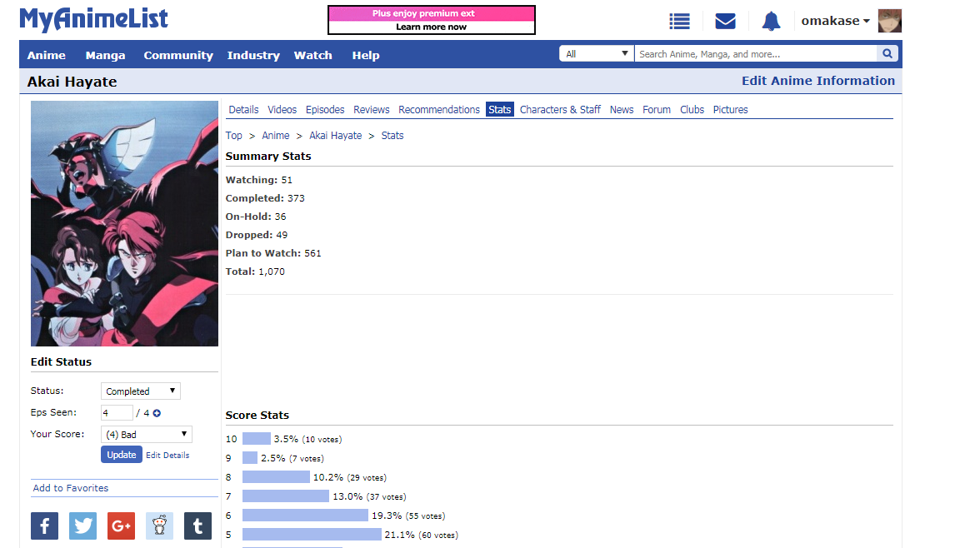Click the Top breadcrumb link

(x=233, y=136)
